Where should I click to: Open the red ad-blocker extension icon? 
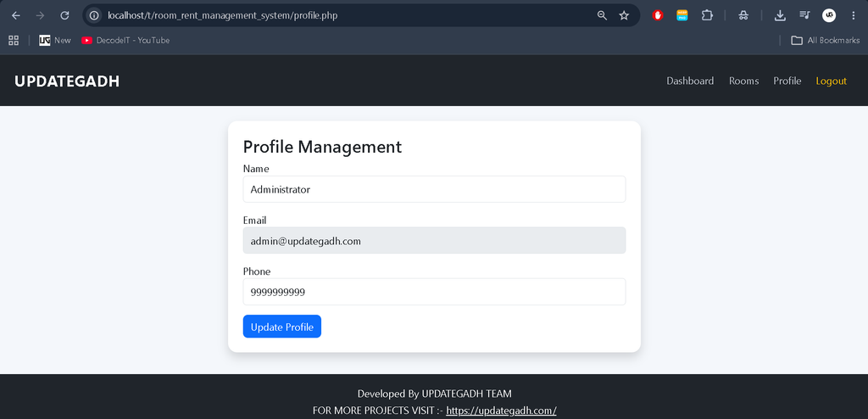658,15
